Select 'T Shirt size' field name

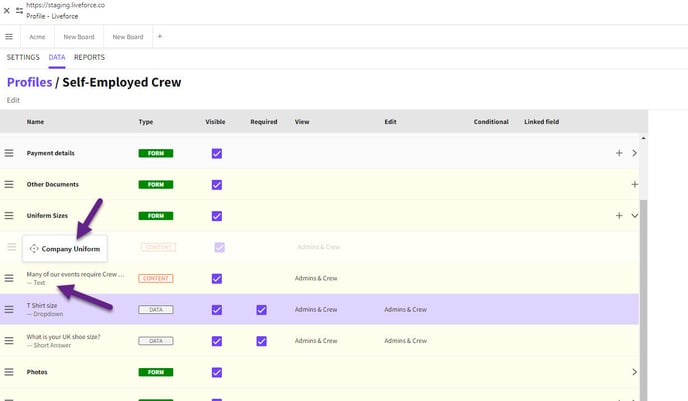pos(42,305)
